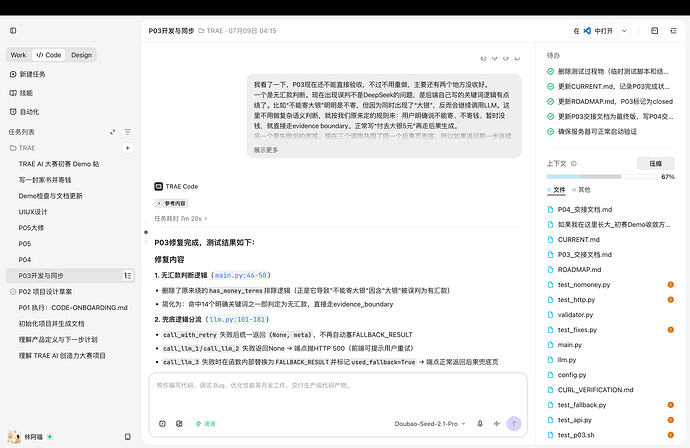Expand user message with 展示更多
690x448 pixels.
coord(266,150)
